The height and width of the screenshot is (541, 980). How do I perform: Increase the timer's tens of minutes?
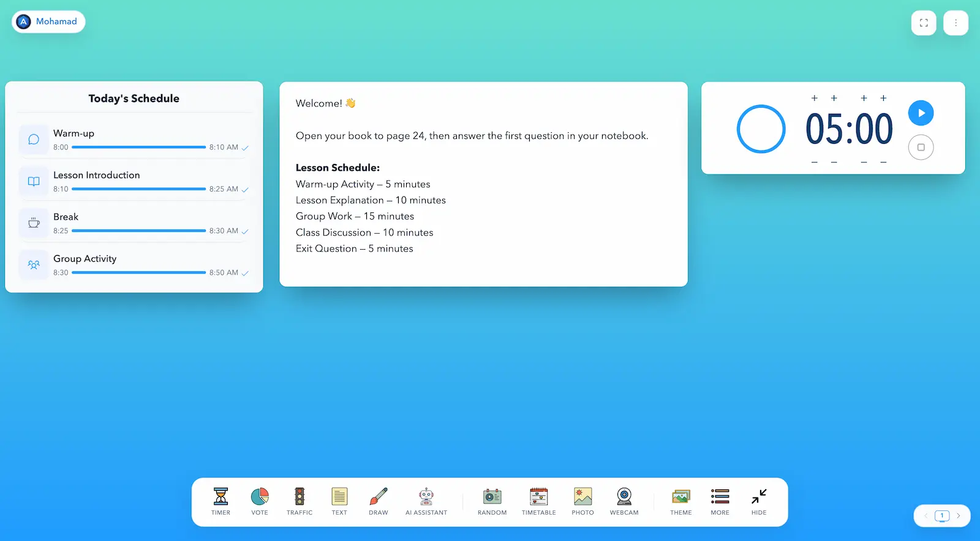click(815, 98)
